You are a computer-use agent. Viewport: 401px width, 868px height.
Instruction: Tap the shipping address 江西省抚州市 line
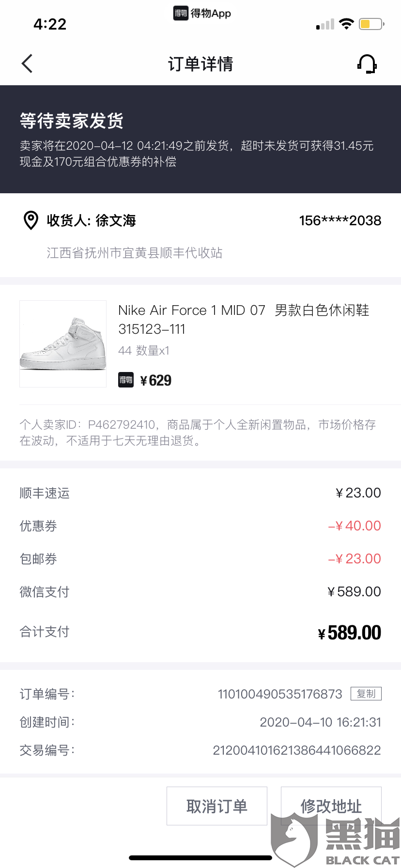(135, 253)
